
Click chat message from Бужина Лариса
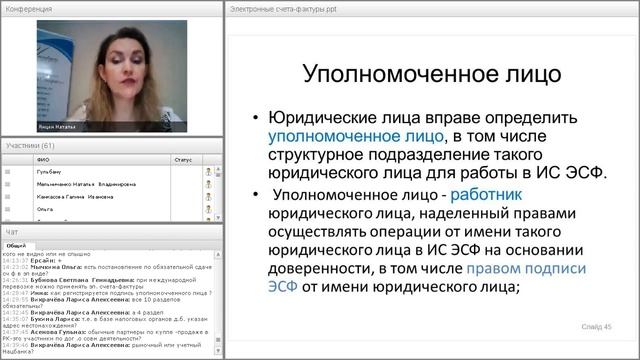point(105,322)
